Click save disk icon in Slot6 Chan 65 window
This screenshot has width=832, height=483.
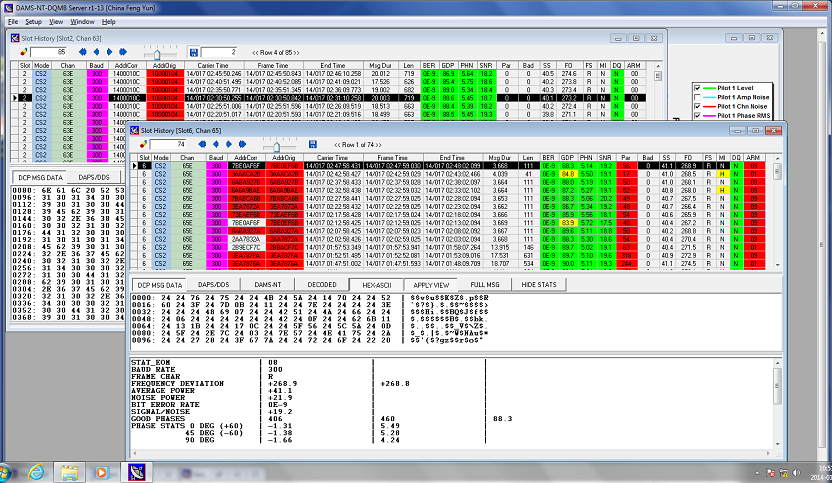pyautogui.click(x=313, y=144)
